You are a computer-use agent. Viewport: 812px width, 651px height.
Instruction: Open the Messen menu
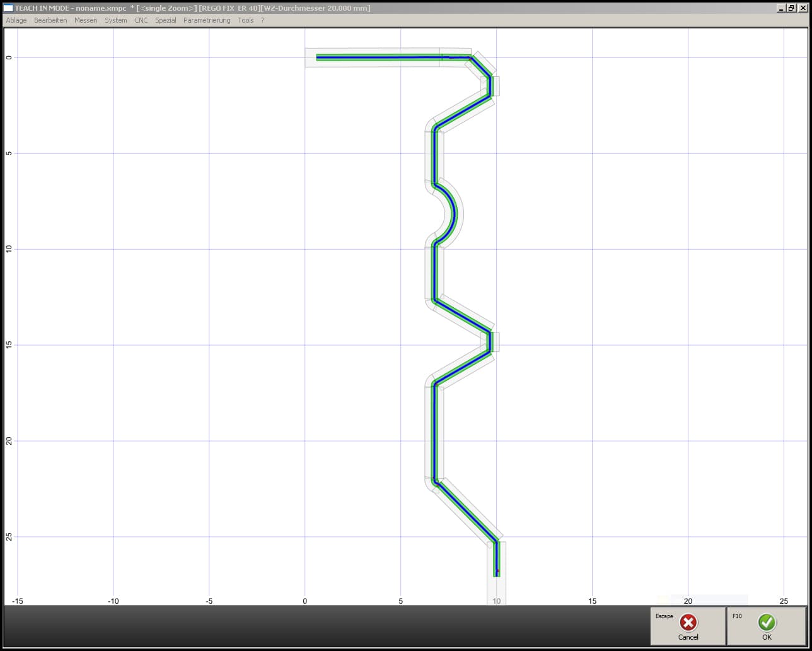pyautogui.click(x=86, y=20)
